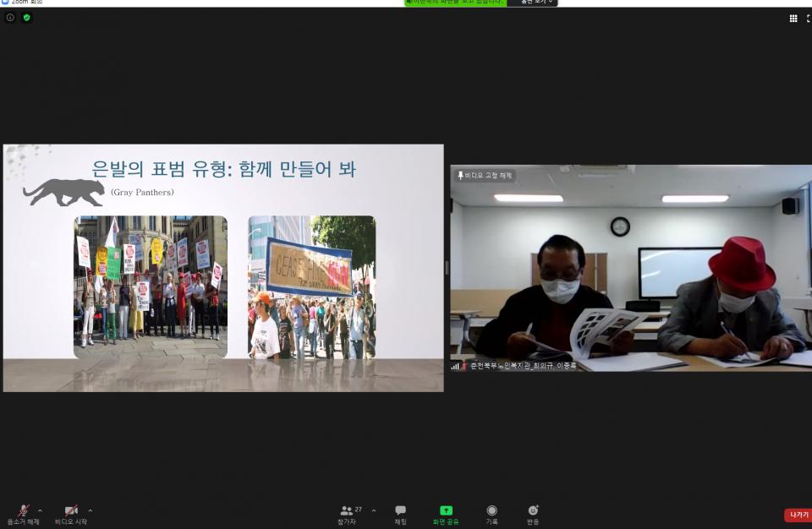Open participants panel (참가자)

tap(347, 515)
